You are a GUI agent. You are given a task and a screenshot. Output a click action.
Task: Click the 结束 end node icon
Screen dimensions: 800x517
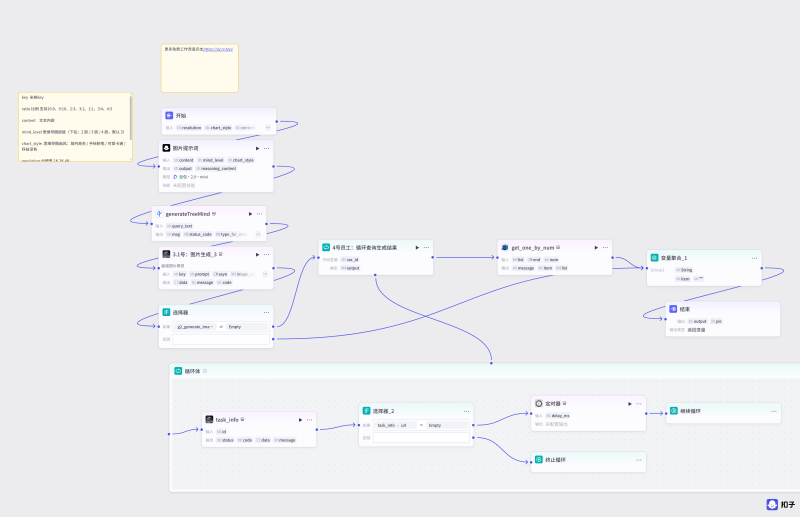(x=673, y=309)
